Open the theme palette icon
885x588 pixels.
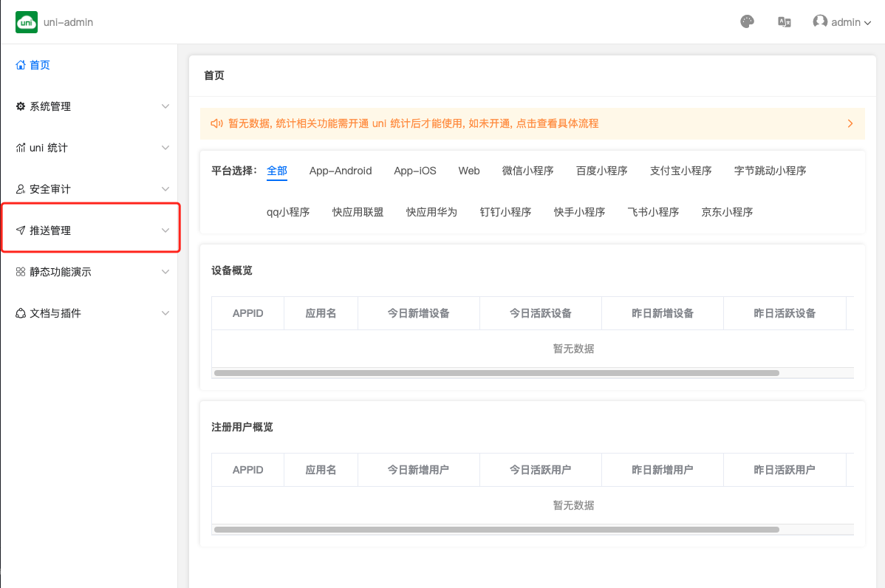click(x=747, y=22)
